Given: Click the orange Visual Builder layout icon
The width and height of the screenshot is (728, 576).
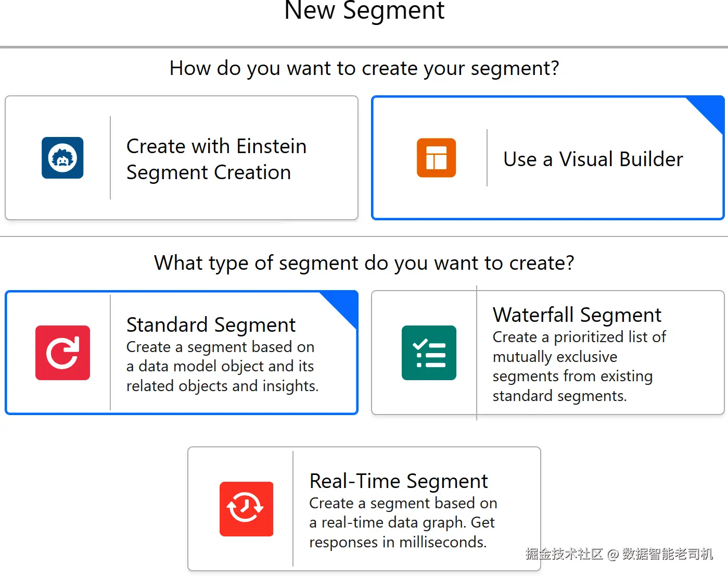Looking at the screenshot, I should point(436,158).
